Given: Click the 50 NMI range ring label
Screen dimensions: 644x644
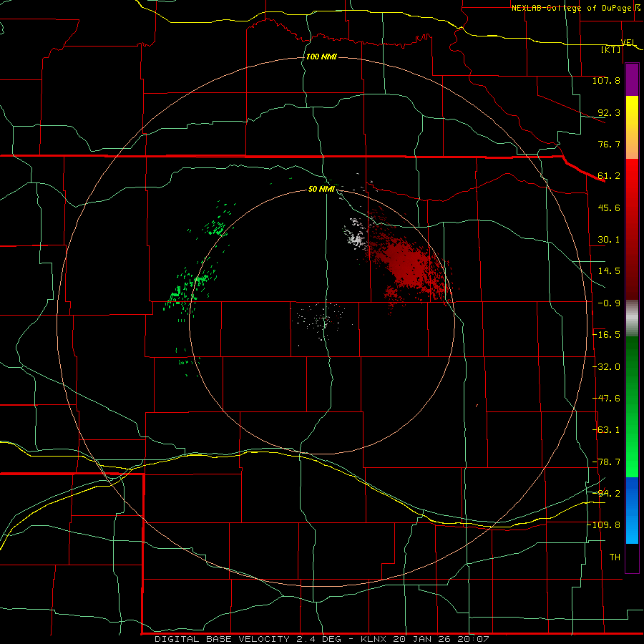Looking at the screenshot, I should pyautogui.click(x=321, y=189).
